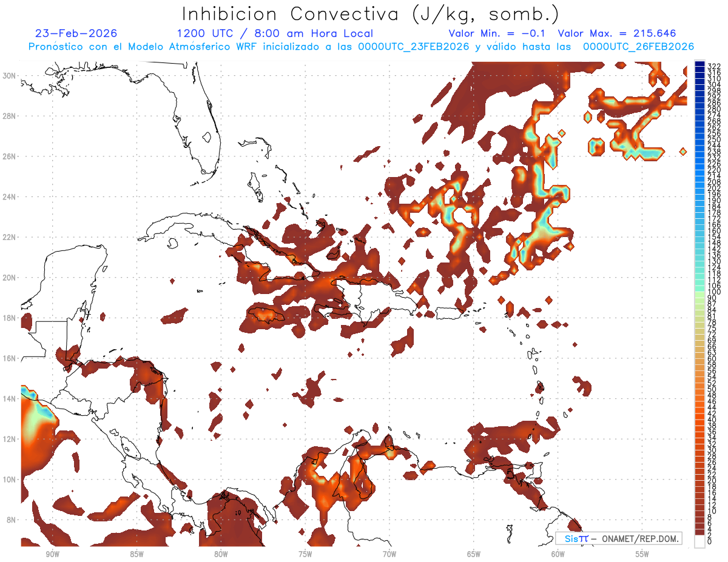Click the '16N' latitude label
Image resolution: width=728 pixels, height=562 pixels.
9,358
